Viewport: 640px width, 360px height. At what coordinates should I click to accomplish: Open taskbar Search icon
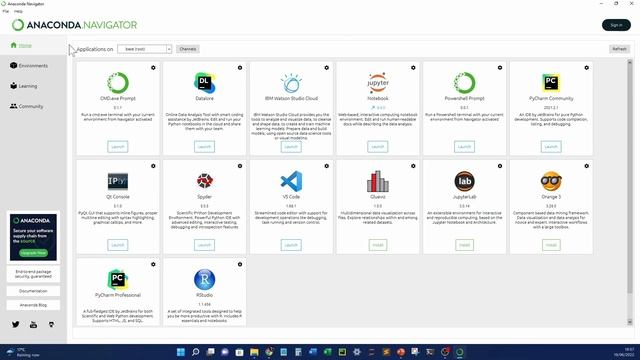click(x=196, y=352)
